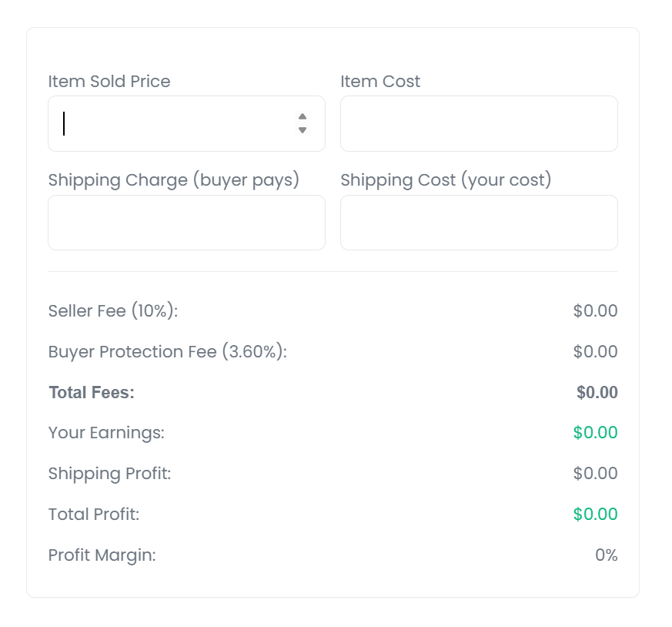Click the "Item Cost" label text
Image resolution: width=672 pixels, height=627 pixels.
coord(380,82)
